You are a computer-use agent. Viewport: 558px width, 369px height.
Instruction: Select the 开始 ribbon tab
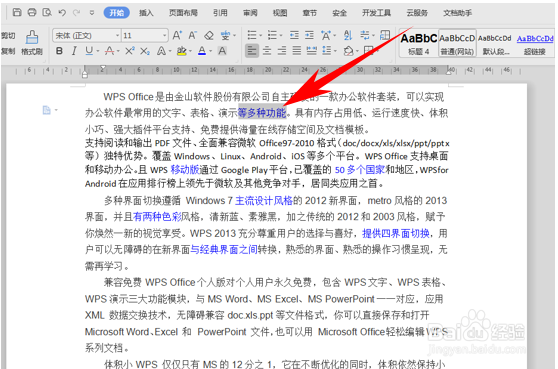click(116, 13)
